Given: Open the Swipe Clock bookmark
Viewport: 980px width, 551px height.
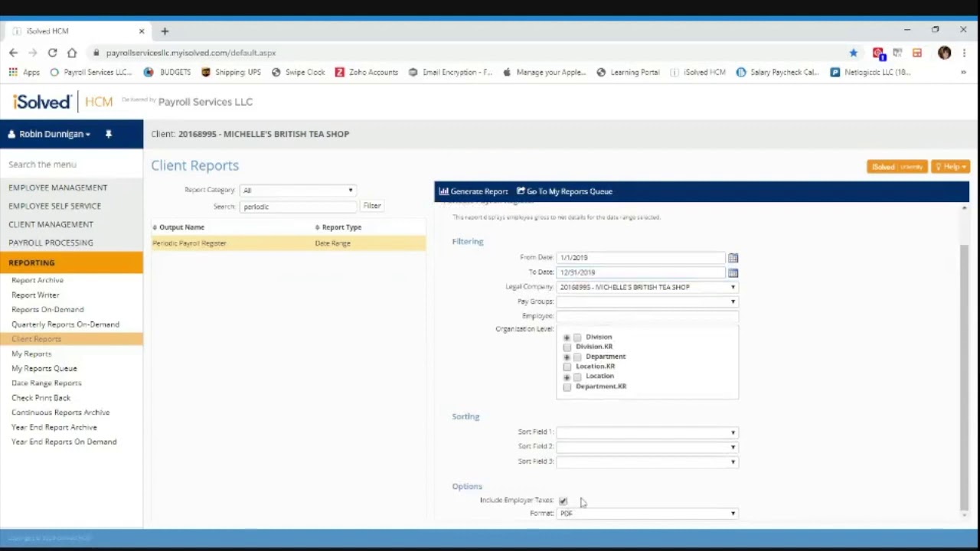Looking at the screenshot, I should pyautogui.click(x=298, y=73).
